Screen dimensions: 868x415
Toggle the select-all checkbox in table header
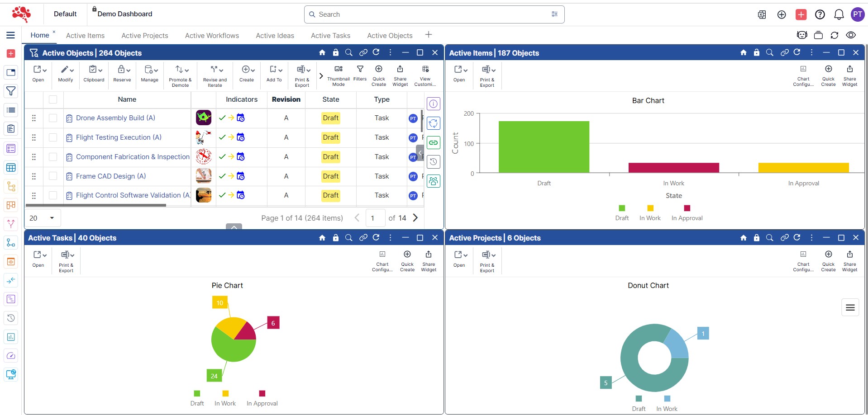click(53, 99)
